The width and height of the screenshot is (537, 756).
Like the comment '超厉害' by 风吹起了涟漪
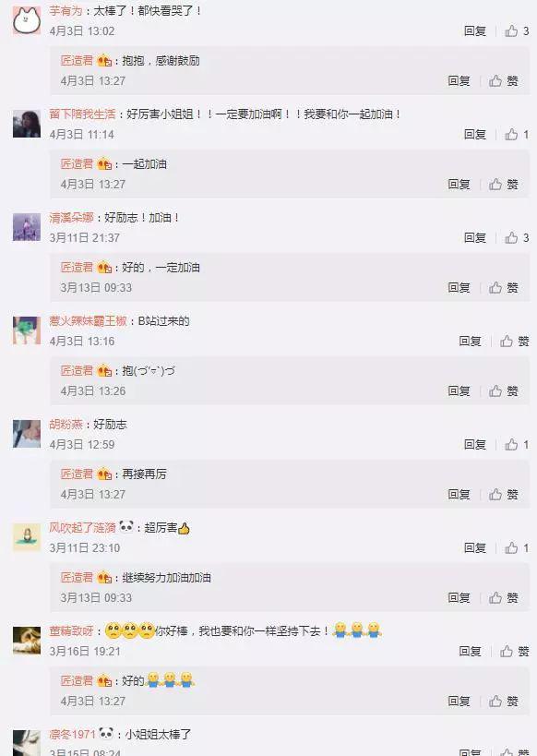(x=517, y=547)
